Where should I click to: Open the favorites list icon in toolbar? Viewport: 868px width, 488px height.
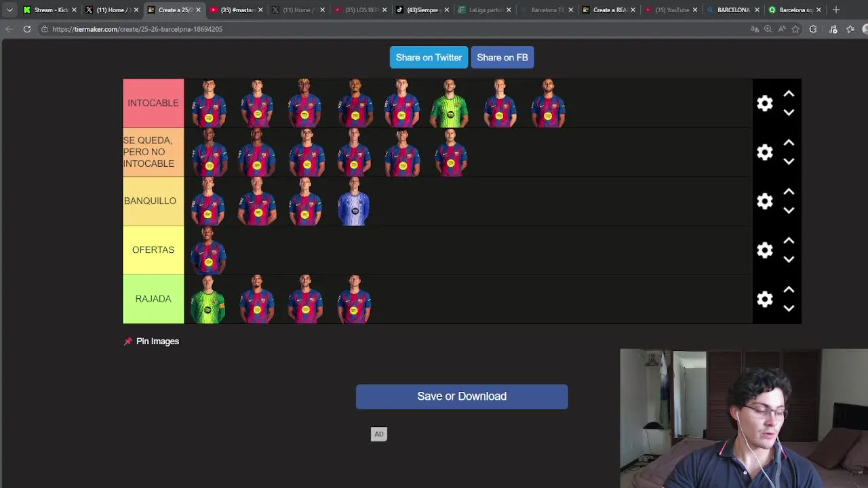click(x=850, y=29)
